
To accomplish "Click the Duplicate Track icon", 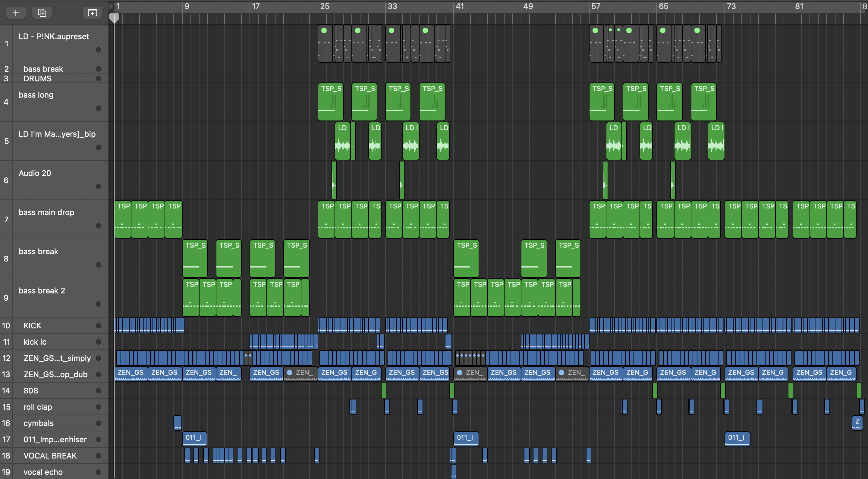I will (42, 13).
